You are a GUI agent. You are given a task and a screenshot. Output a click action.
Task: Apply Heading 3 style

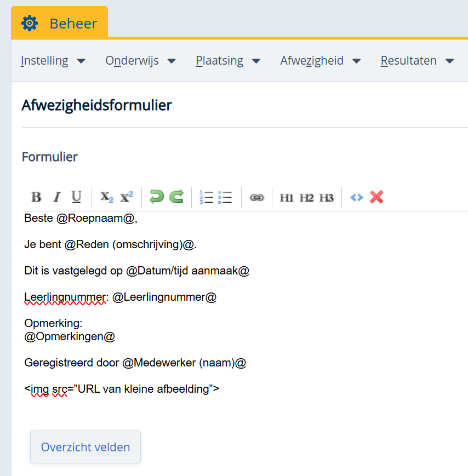coord(326,198)
